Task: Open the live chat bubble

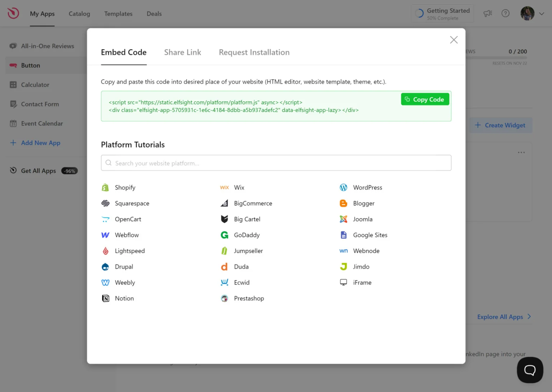Action: pos(530,370)
